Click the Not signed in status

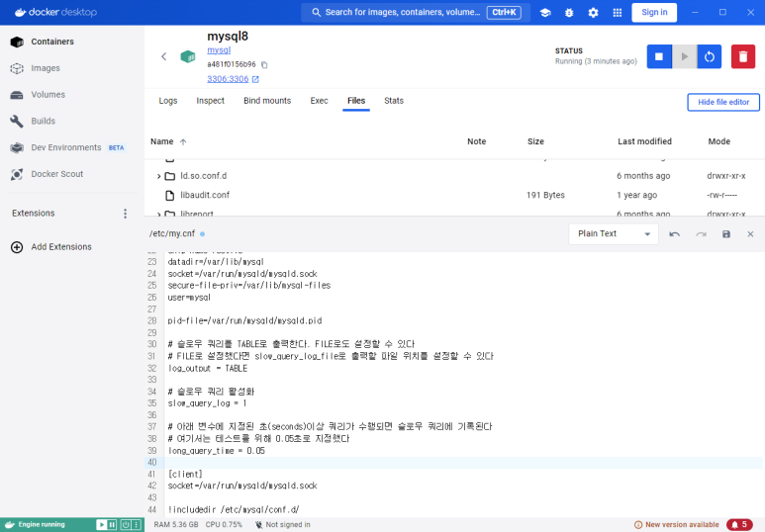click(282, 525)
